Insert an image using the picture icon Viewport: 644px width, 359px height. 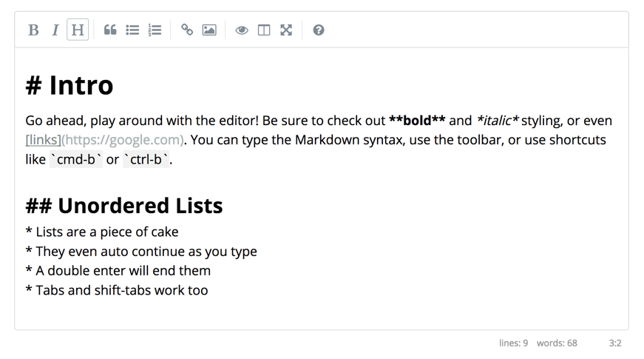[x=209, y=30]
